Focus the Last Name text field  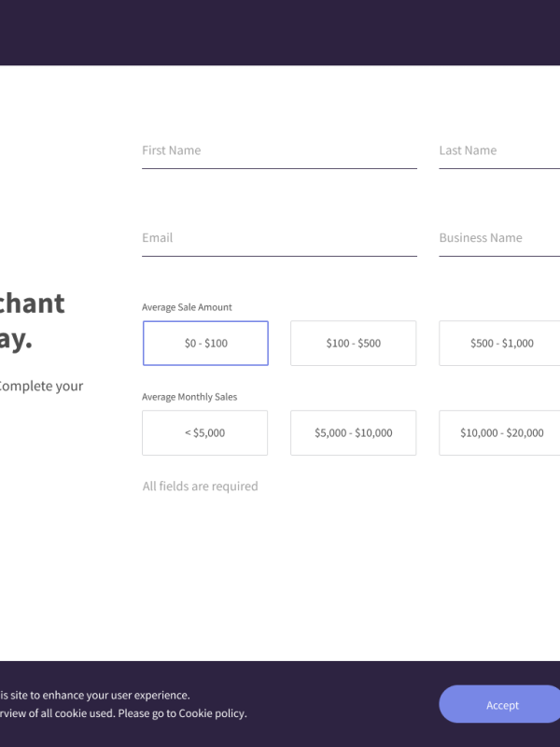499,151
